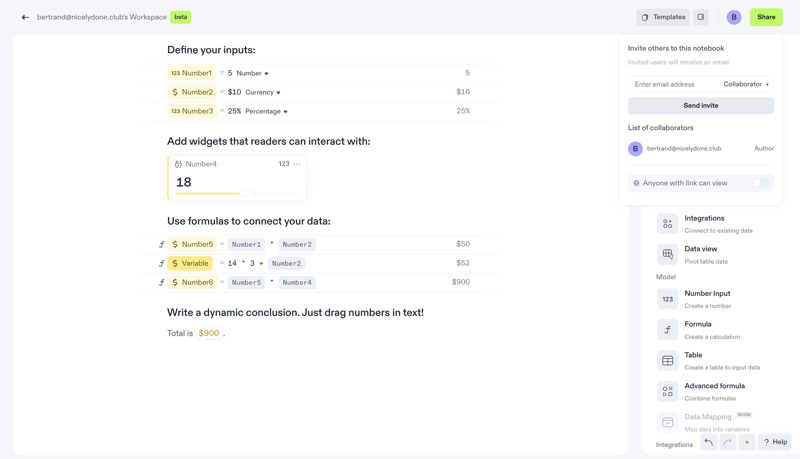The width and height of the screenshot is (800, 459).
Task: Click the formula icon beside Variable row
Action: click(161, 263)
